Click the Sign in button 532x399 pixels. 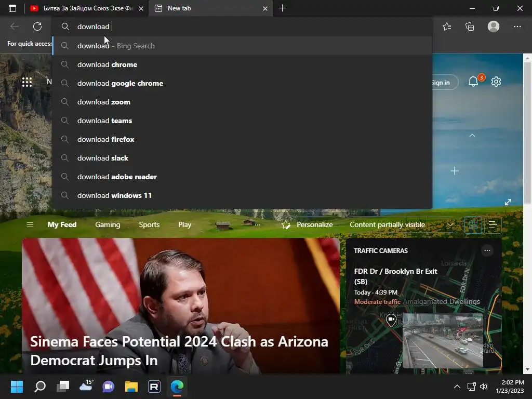(445, 83)
